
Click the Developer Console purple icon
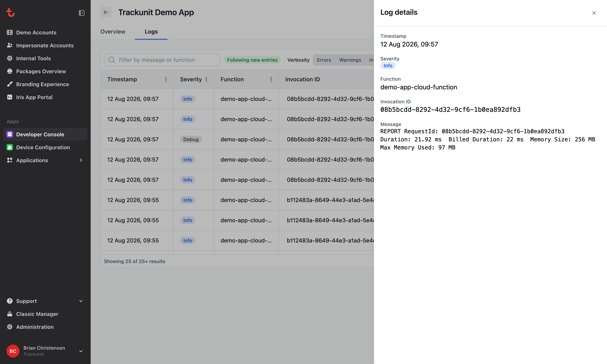coord(10,134)
